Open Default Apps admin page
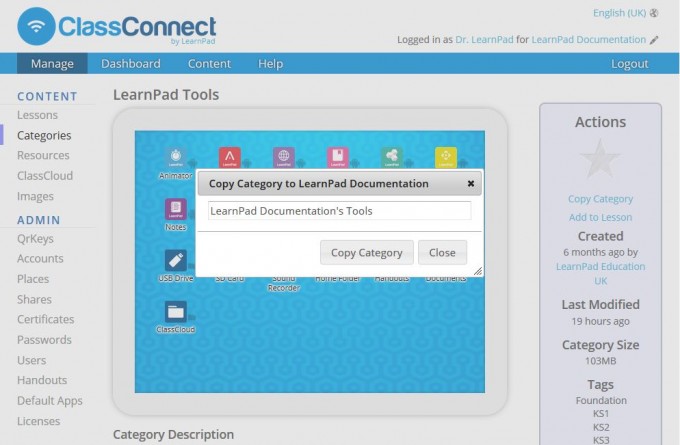Screen dimensions: 680x445 (x=49, y=400)
